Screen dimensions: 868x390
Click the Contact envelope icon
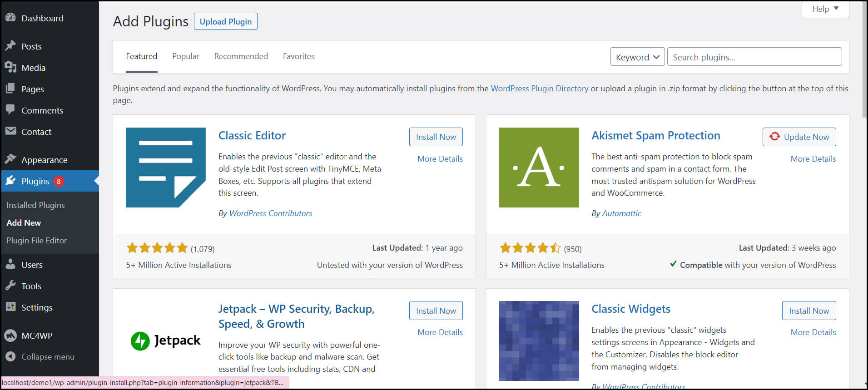tap(10, 131)
